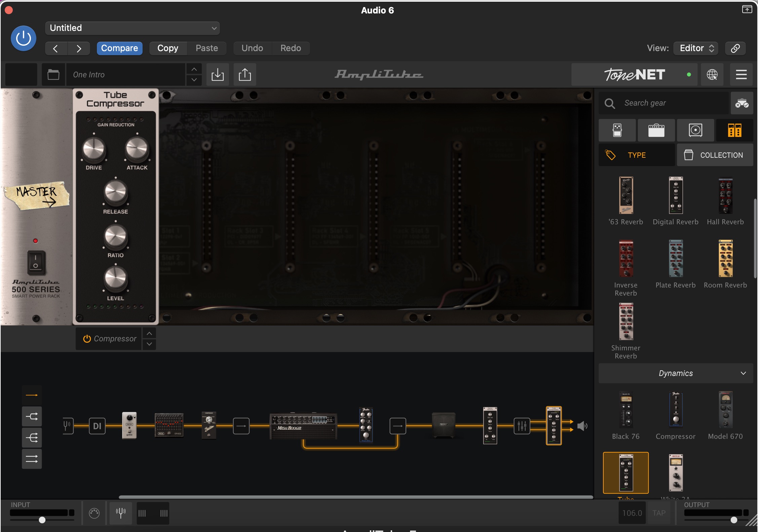This screenshot has width=758, height=532.
Task: Toggle the Compressor slot power button
Action: click(x=87, y=339)
